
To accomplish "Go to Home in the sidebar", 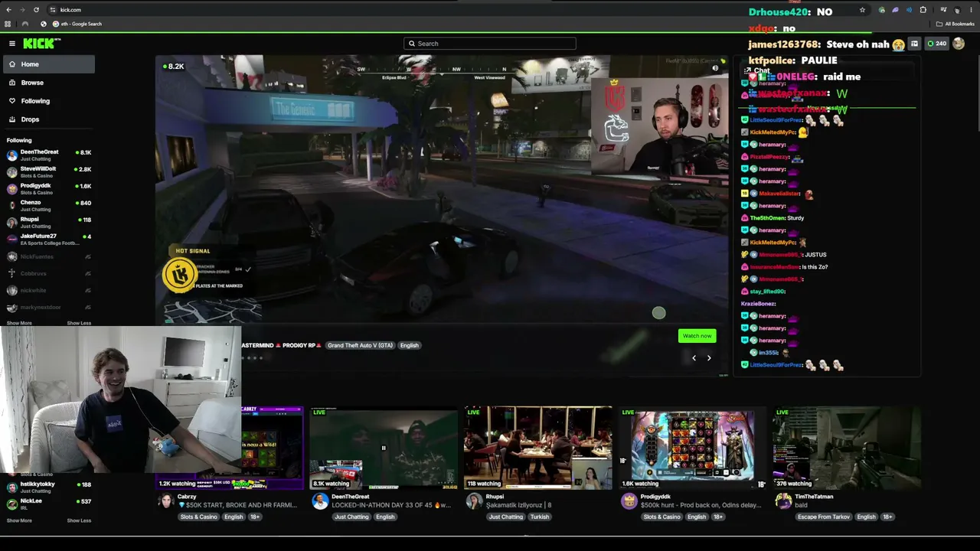I will click(x=47, y=64).
